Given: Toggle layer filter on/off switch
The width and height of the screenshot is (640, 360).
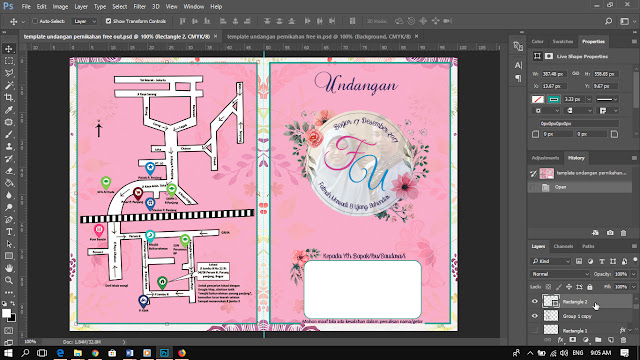Looking at the screenshot, I should 635,260.
